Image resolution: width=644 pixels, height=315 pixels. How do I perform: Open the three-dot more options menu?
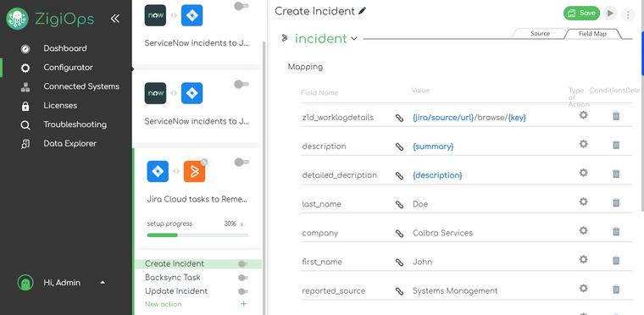click(x=628, y=14)
